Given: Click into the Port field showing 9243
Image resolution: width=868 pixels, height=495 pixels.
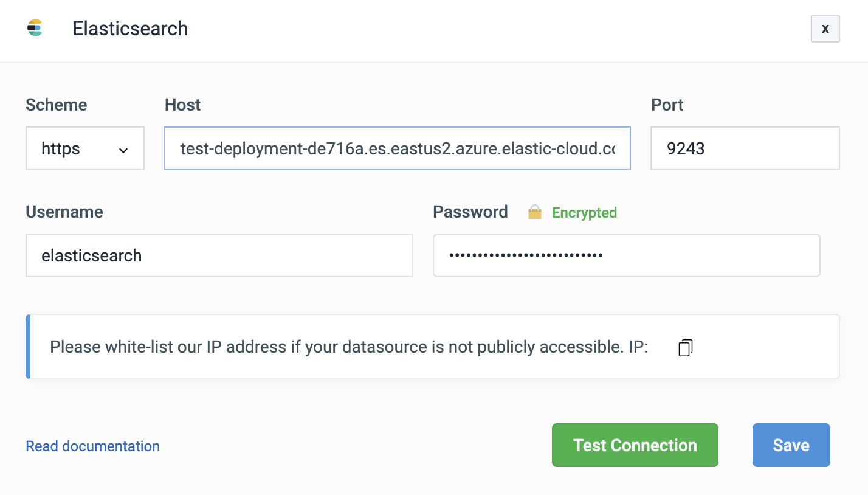Looking at the screenshot, I should (745, 148).
